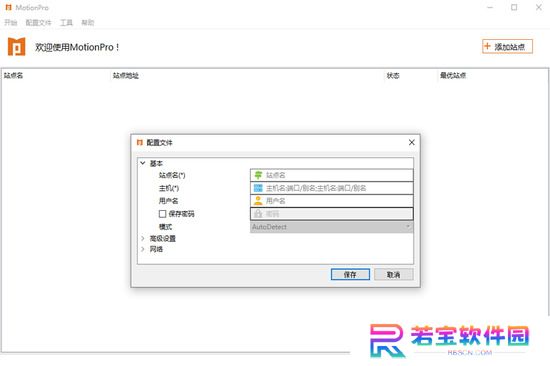Screen dimensions: 550x366
Task: Click the 取消 button
Action: [x=394, y=274]
